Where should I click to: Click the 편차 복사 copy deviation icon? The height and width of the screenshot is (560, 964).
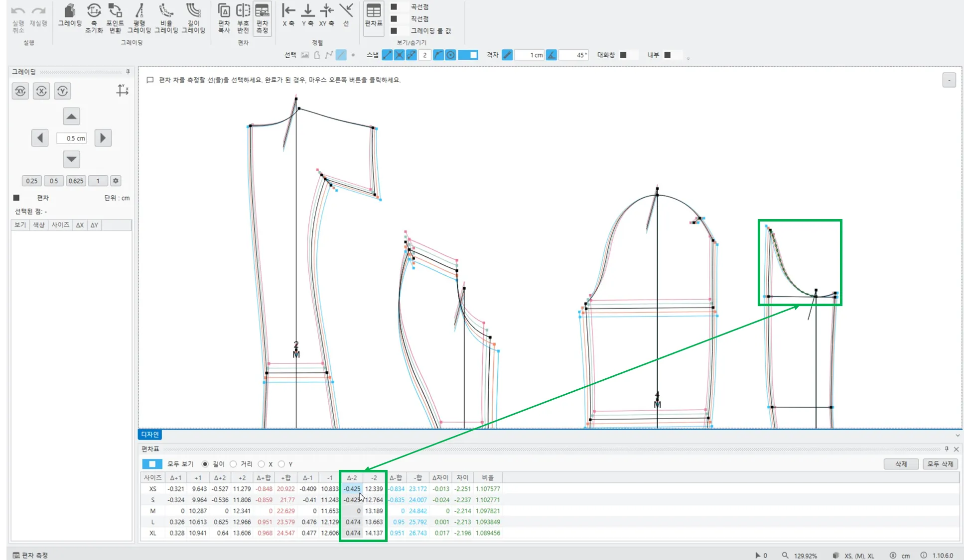(224, 15)
